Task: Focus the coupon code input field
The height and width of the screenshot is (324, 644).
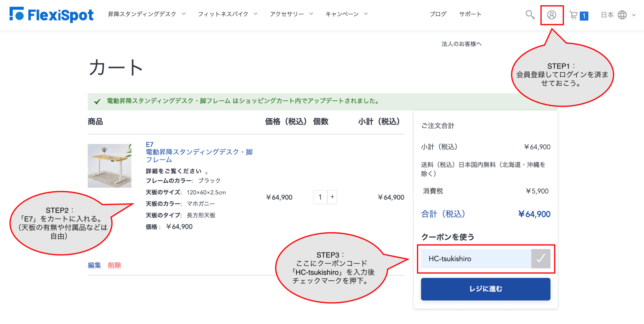Action: [476, 259]
